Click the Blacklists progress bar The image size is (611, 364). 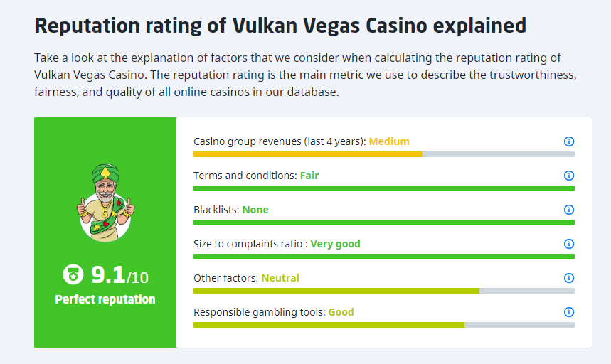(x=383, y=223)
